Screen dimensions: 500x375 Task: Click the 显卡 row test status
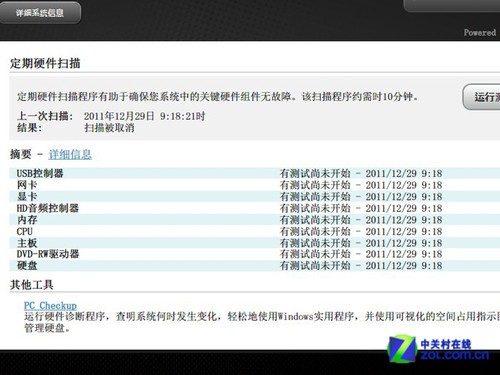[x=361, y=197]
